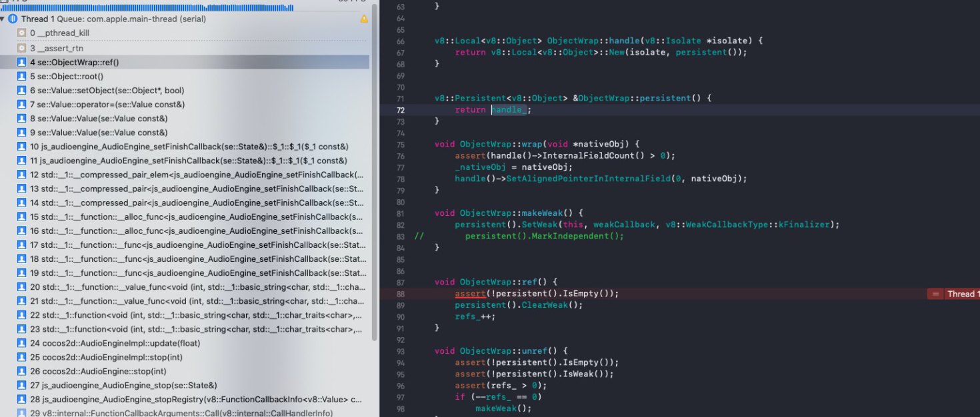Click the gray system icon beside 3 __assert_rtn

click(22, 48)
